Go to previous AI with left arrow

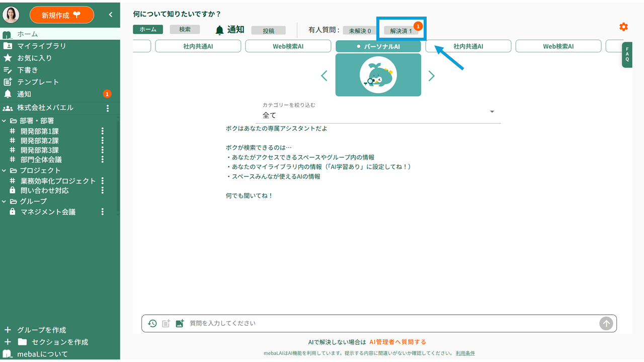pyautogui.click(x=324, y=76)
